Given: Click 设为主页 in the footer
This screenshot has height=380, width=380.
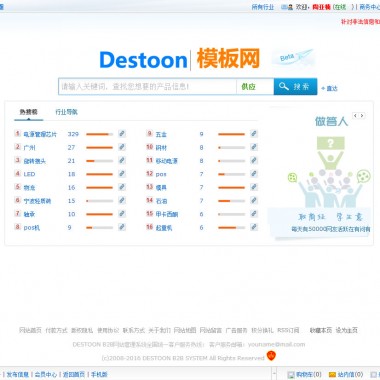Looking at the screenshot, I should [x=346, y=330].
